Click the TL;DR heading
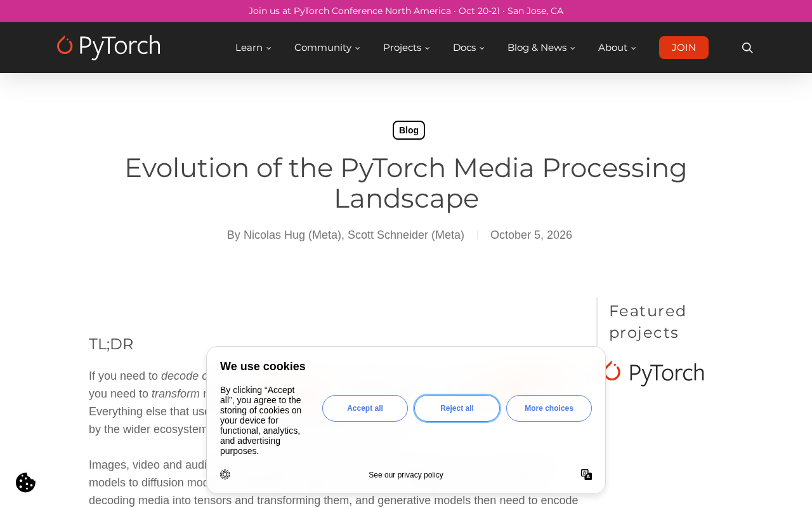Screen dimensions: 812x508 (x=111, y=344)
